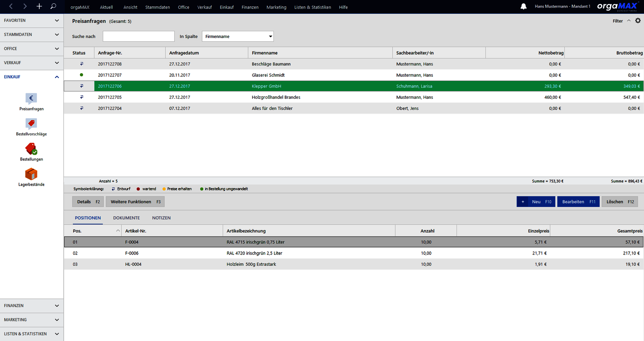Open search with the magnifier icon

(x=53, y=6)
